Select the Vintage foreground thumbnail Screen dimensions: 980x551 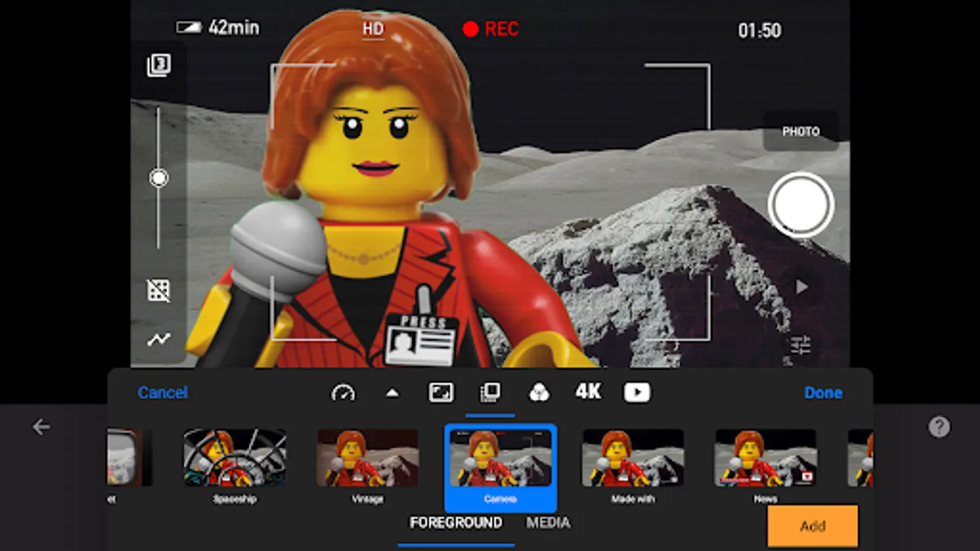(367, 459)
